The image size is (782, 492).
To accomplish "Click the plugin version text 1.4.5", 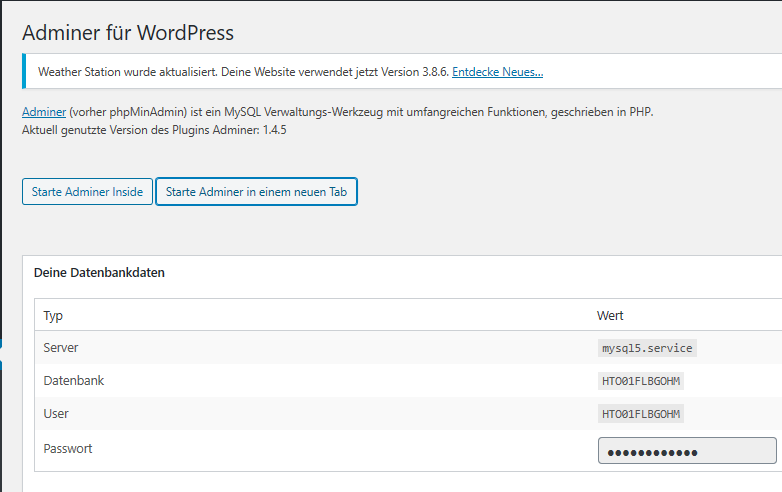I will click(275, 130).
